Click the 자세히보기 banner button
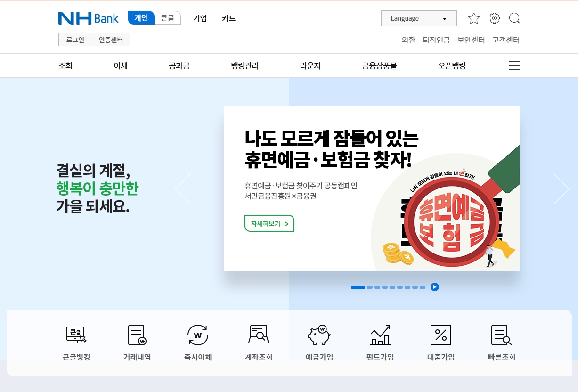578x392 pixels. [269, 223]
